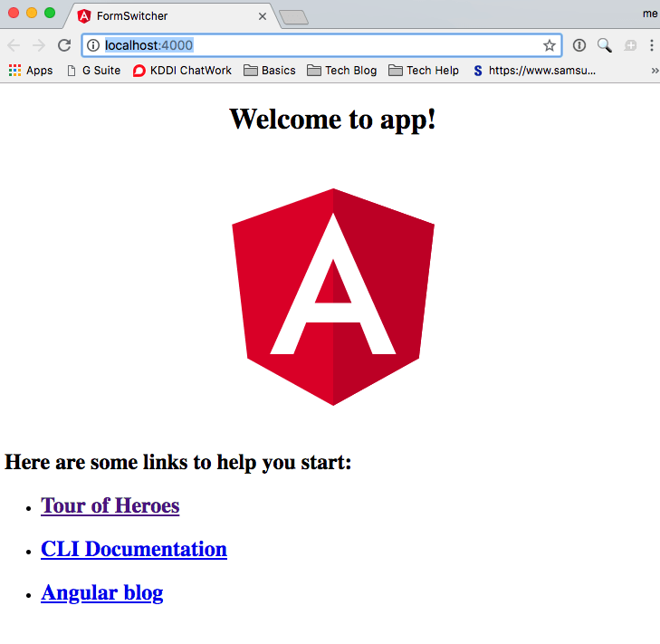Click the Angular favicon in the tab
The image size is (660, 644).
coord(84,16)
